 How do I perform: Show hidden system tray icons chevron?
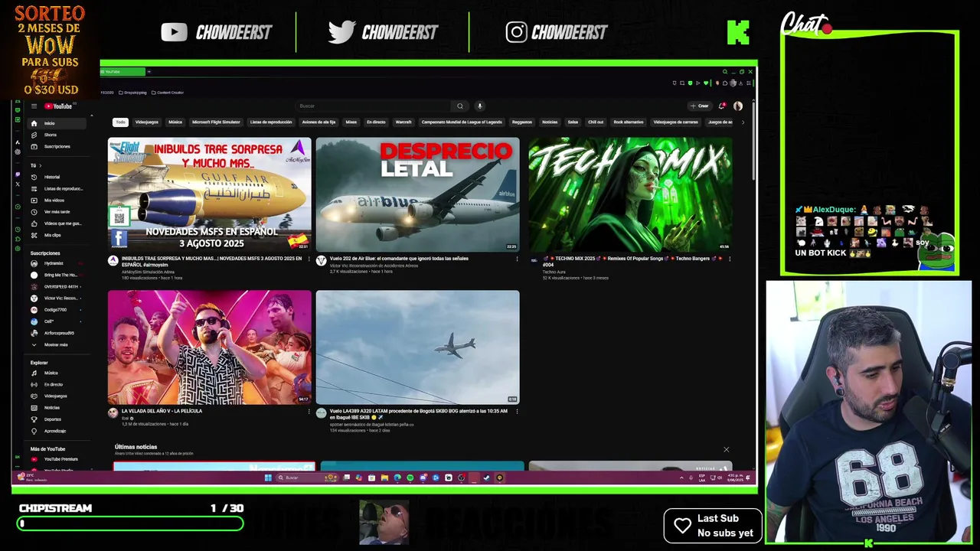[x=681, y=478]
